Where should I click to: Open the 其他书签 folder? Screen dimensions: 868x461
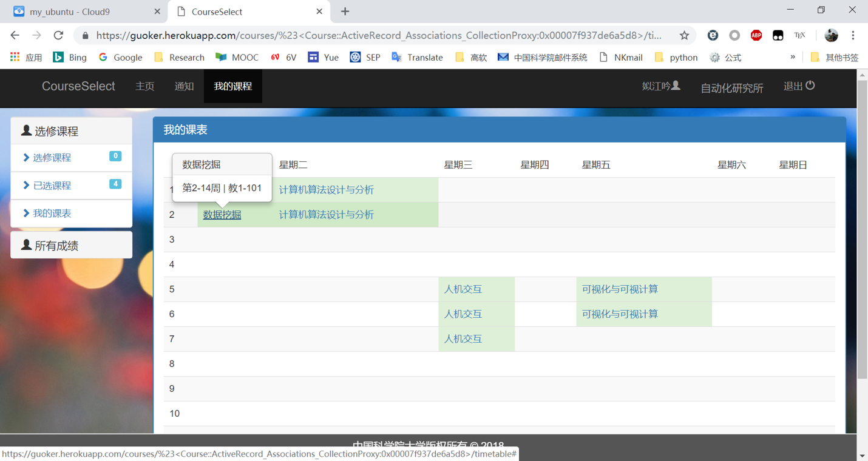(x=835, y=57)
